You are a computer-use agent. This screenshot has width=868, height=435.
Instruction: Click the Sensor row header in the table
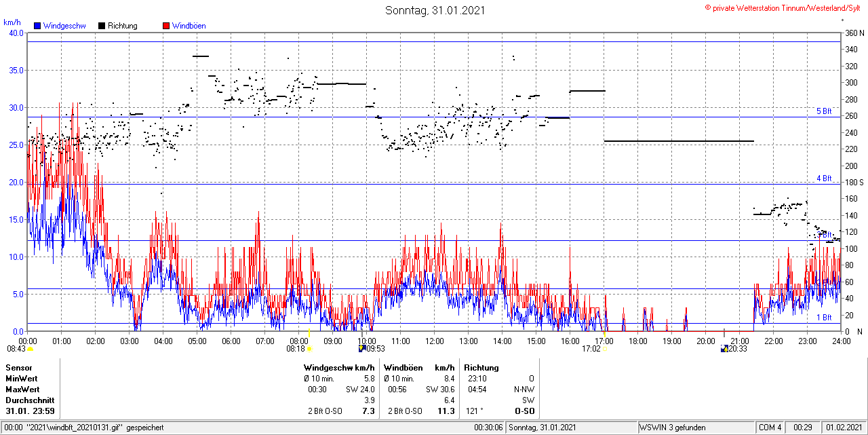[18, 368]
